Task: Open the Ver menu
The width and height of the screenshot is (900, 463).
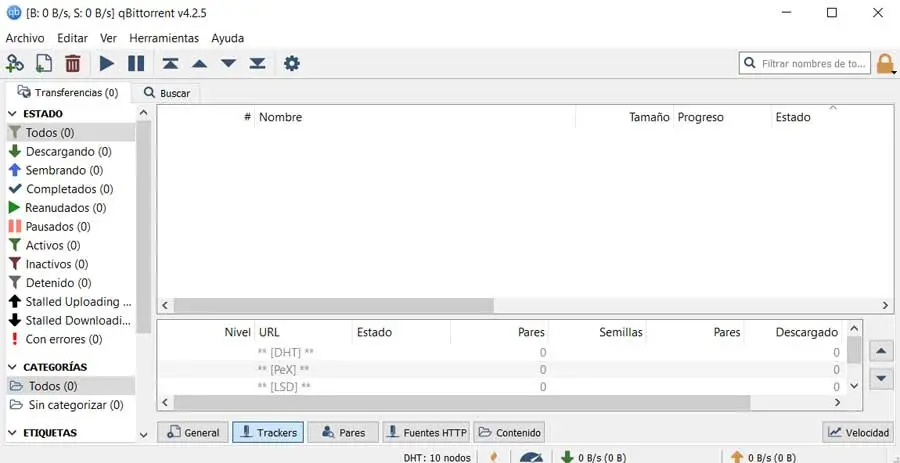Action: [108, 38]
